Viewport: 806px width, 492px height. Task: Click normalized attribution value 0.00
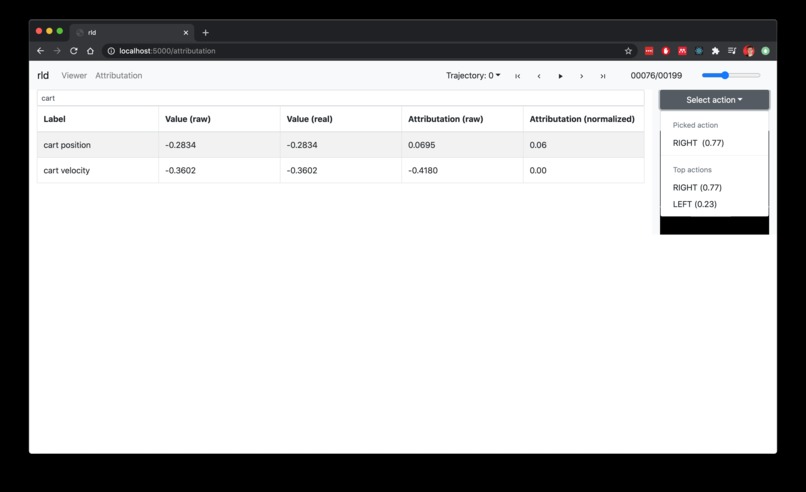coord(538,170)
